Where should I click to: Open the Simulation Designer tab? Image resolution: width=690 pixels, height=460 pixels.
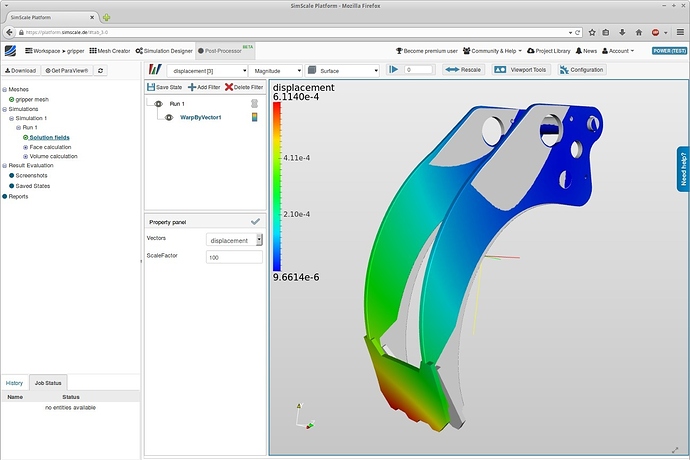tap(164, 51)
